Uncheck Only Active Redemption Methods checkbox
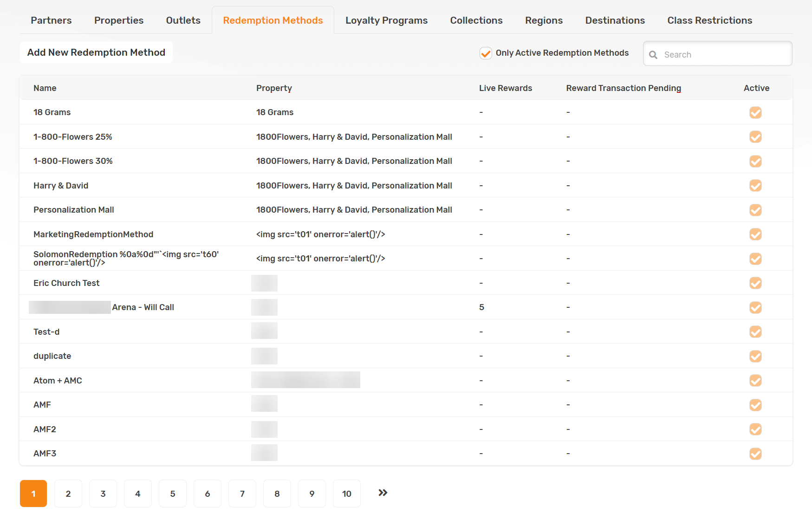 [x=486, y=53]
